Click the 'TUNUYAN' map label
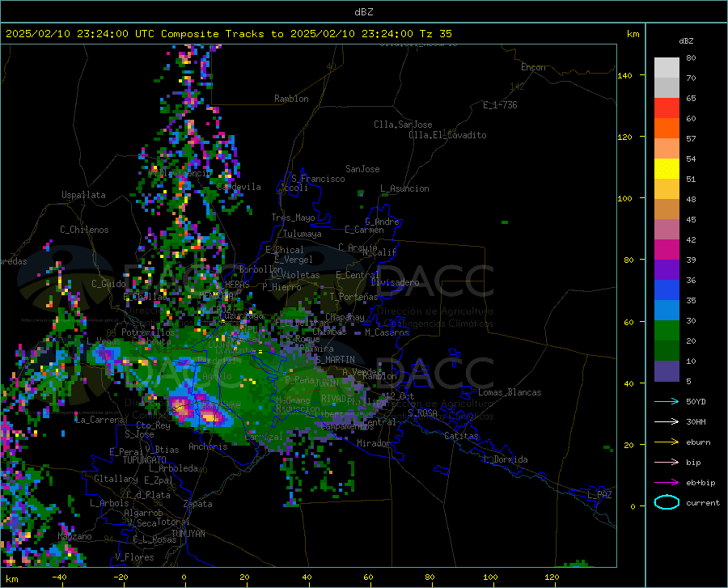This screenshot has height=588, width=728. pos(188,533)
